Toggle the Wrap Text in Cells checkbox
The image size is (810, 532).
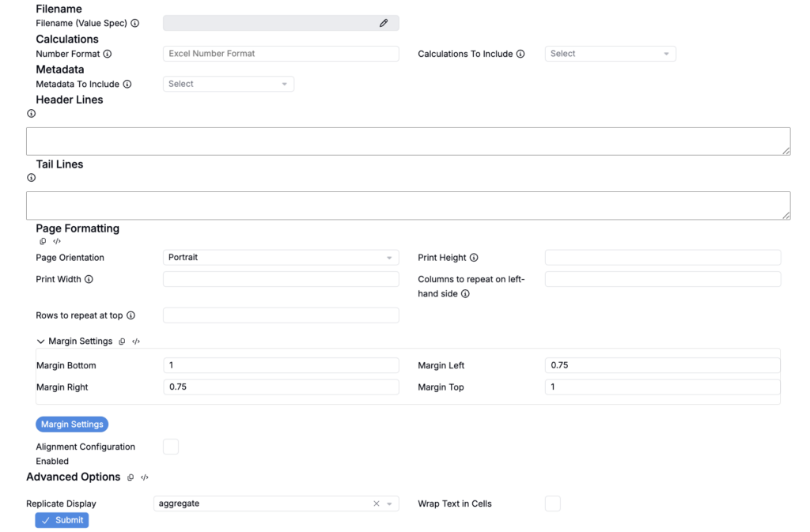[553, 504]
